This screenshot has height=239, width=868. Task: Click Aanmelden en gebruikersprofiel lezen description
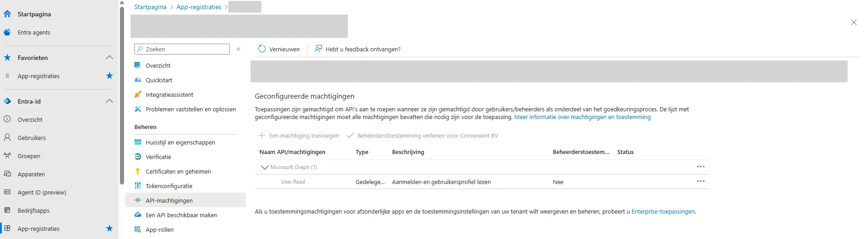click(441, 182)
